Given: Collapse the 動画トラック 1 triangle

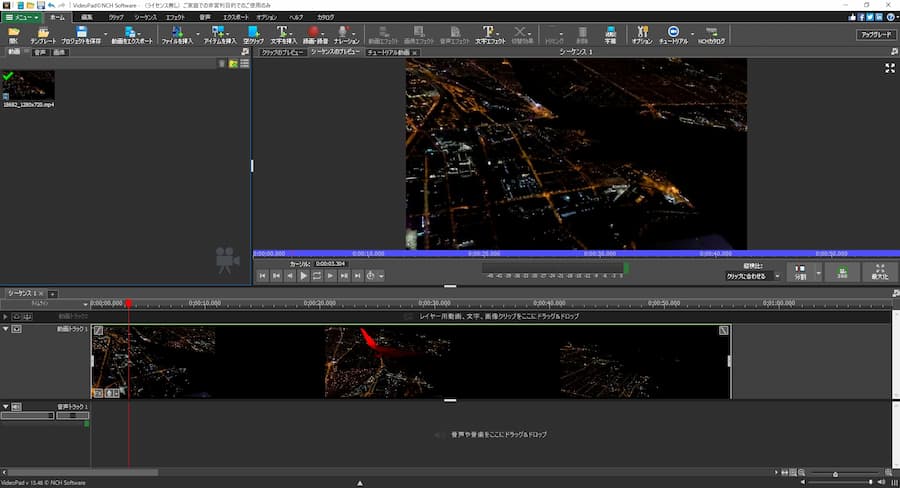Looking at the screenshot, I should pos(6,328).
